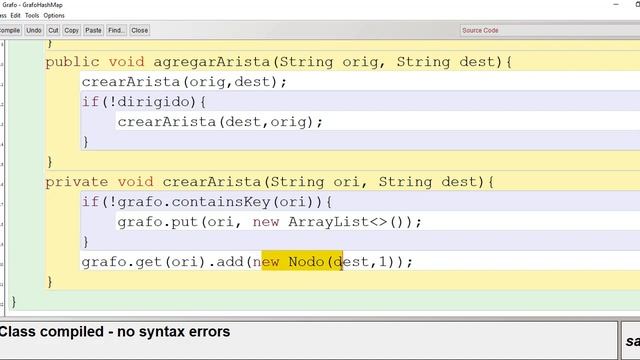Open the Tools menu
The image size is (640, 360).
(32, 16)
